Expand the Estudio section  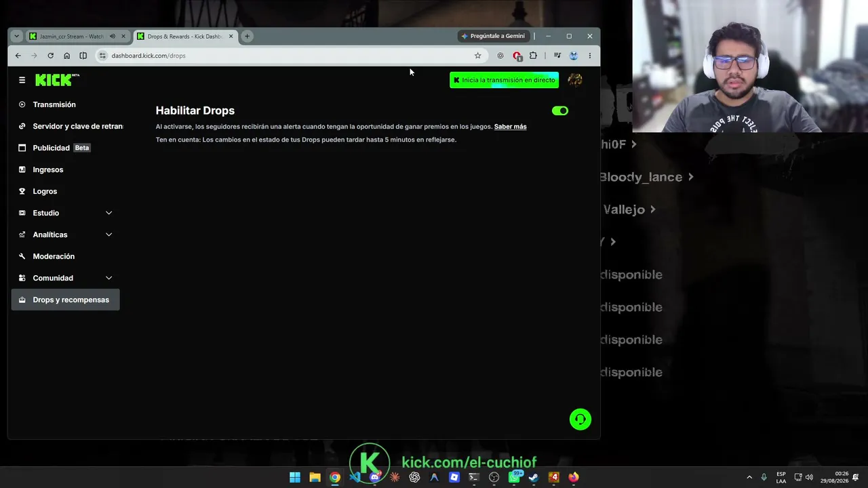point(108,213)
